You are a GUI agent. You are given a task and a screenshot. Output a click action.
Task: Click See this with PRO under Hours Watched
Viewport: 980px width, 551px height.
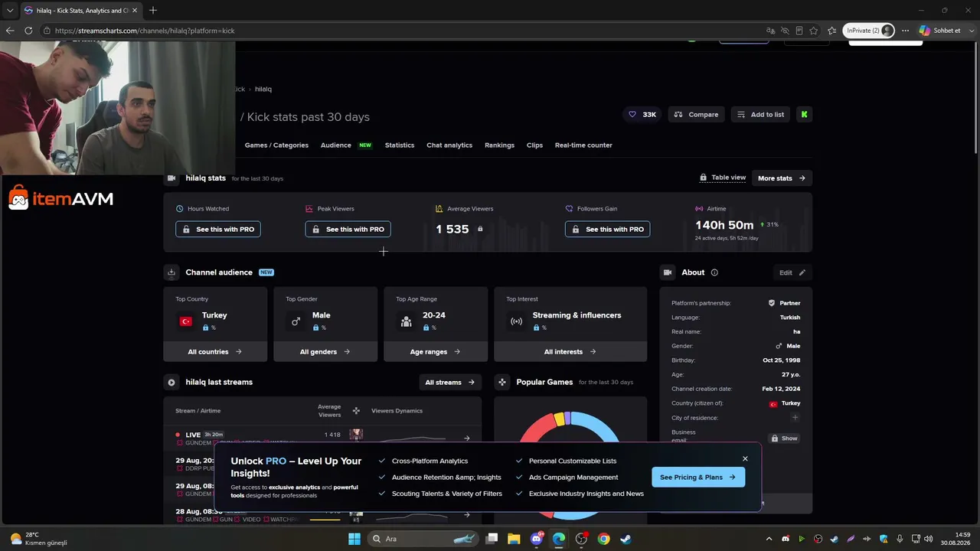[218, 229]
